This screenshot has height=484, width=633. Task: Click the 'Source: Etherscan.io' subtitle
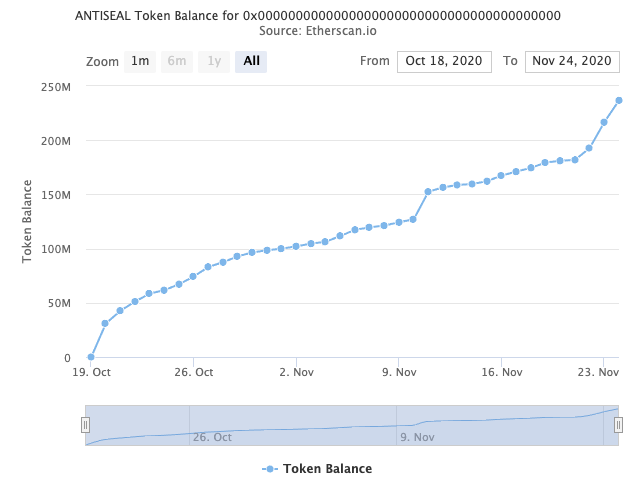318,31
